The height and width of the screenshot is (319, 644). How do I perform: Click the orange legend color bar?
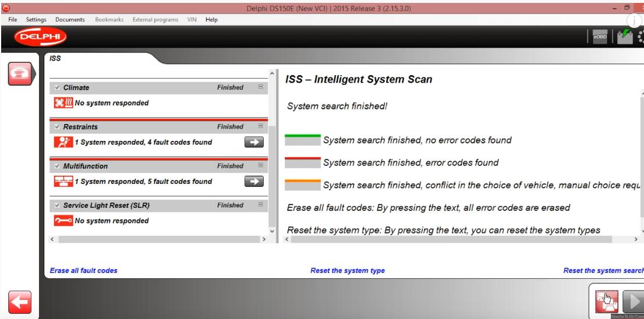coord(302,185)
